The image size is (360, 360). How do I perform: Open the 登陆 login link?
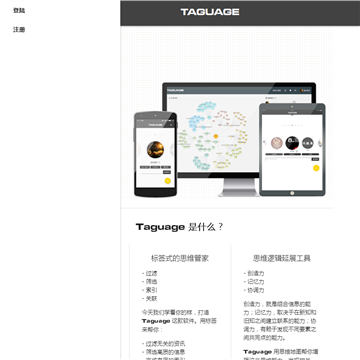19,10
